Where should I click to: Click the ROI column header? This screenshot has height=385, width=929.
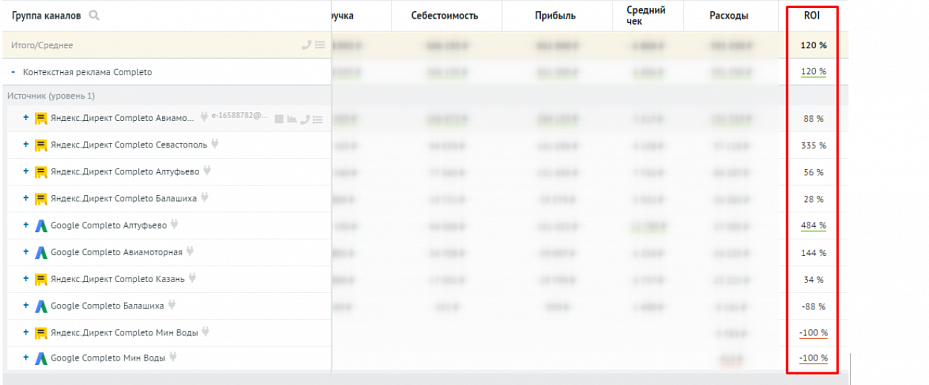tap(812, 16)
